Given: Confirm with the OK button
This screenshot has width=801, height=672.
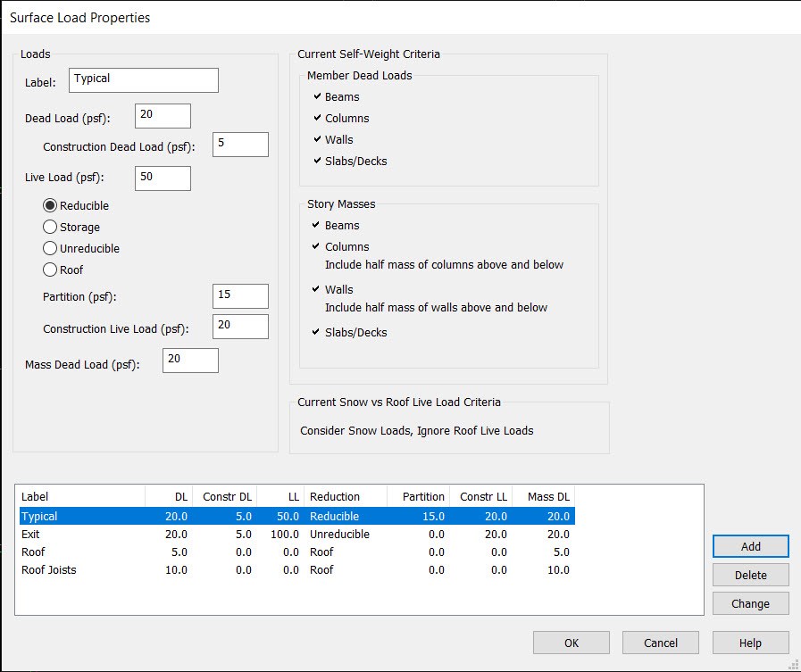Looking at the screenshot, I should (572, 643).
